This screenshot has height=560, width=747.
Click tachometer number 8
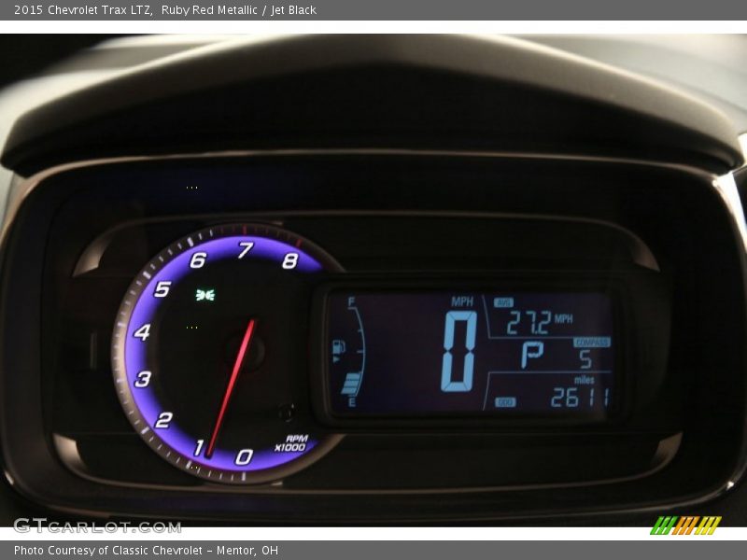[x=290, y=260]
